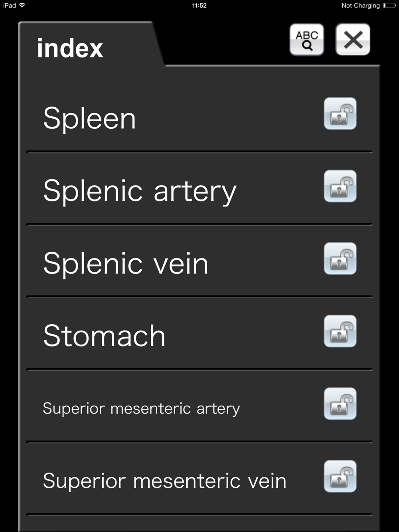Open the ABC search icon

pyautogui.click(x=306, y=39)
